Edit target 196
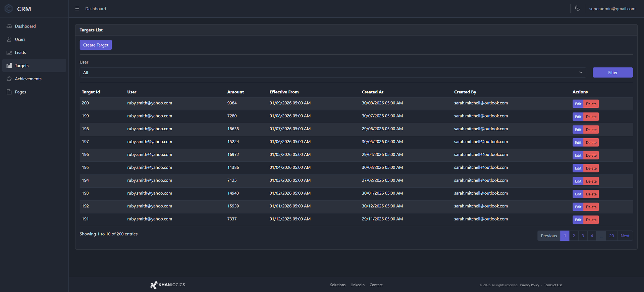This screenshot has height=292, width=644. (578, 155)
